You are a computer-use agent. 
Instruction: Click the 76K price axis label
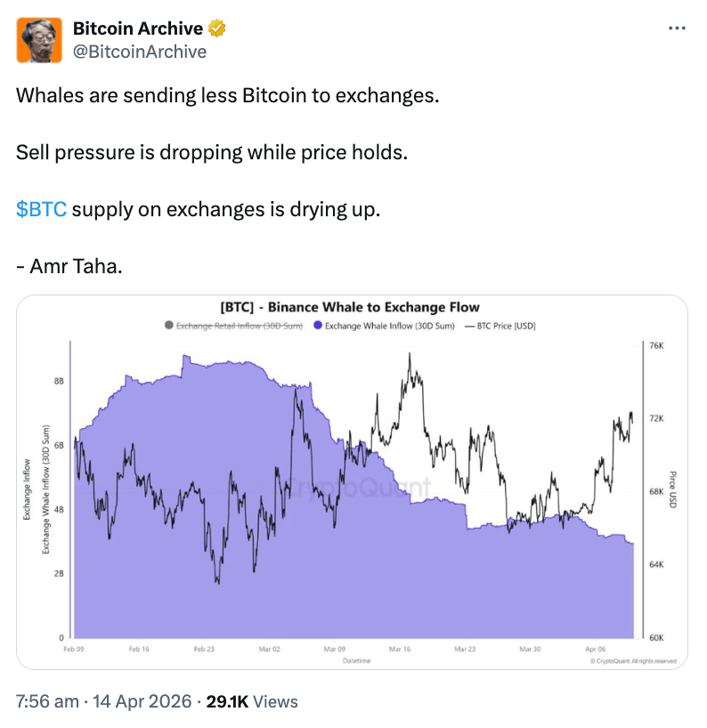click(x=656, y=345)
